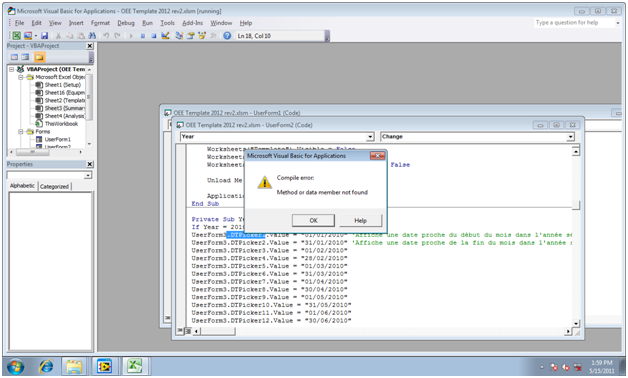Open the Tools menu

click(167, 23)
